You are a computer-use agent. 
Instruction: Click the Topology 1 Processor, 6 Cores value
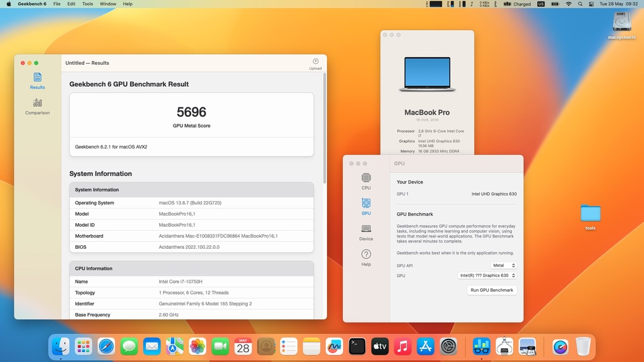(194, 293)
